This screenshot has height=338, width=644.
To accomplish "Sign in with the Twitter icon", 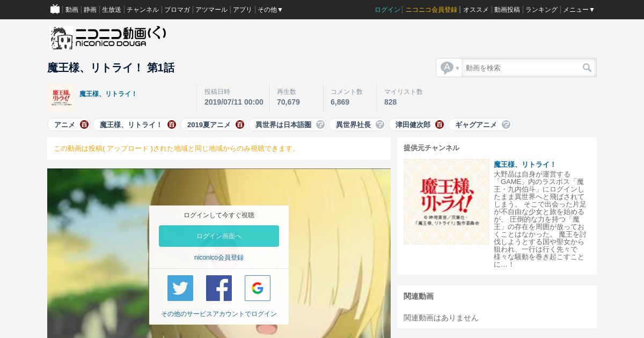I will 180,288.
